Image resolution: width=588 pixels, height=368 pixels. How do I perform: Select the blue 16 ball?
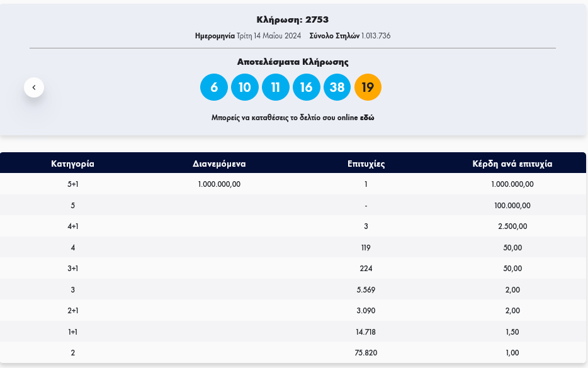pyautogui.click(x=306, y=87)
